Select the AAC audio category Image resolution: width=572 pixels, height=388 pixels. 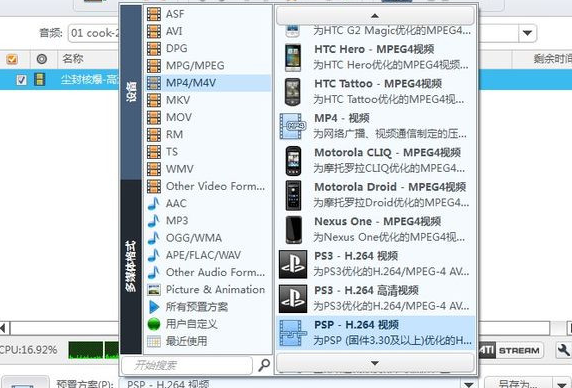(208, 203)
